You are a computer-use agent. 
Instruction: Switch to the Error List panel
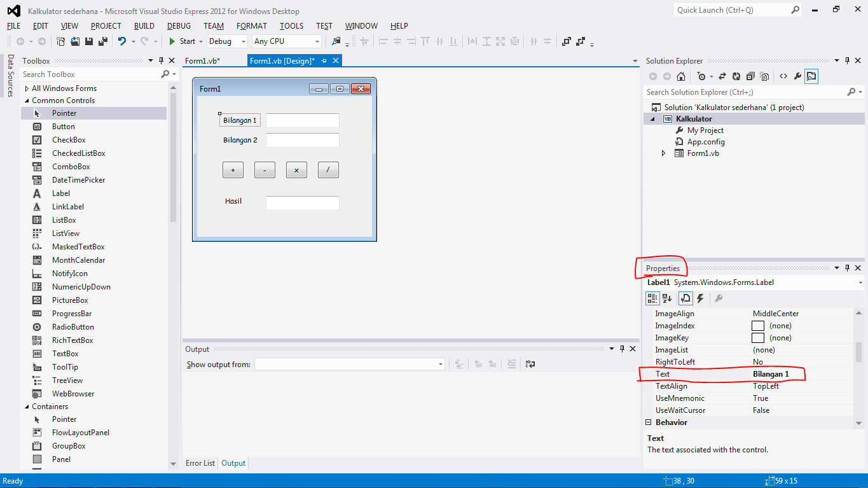pos(200,463)
